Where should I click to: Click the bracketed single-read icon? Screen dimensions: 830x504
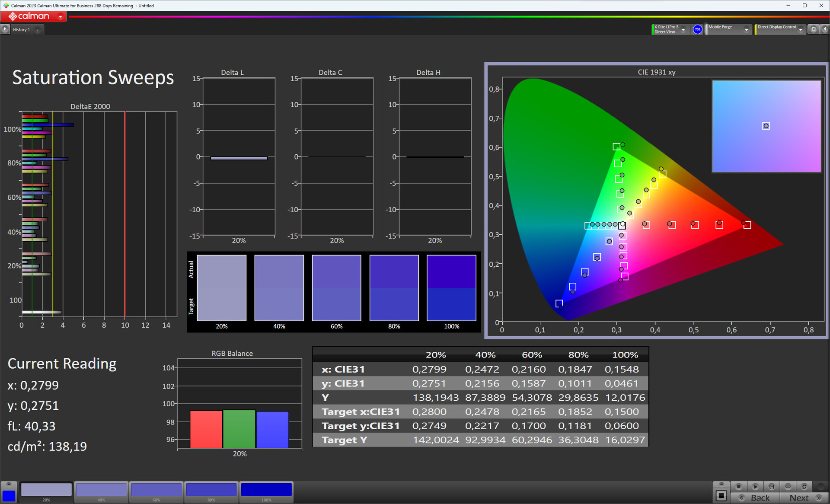click(x=772, y=486)
